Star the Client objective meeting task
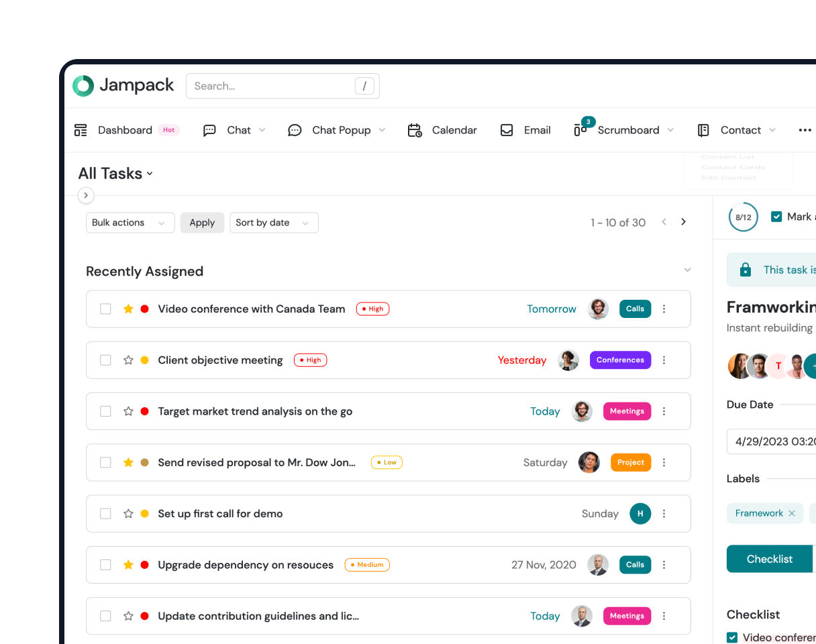816x644 pixels. pos(128,360)
